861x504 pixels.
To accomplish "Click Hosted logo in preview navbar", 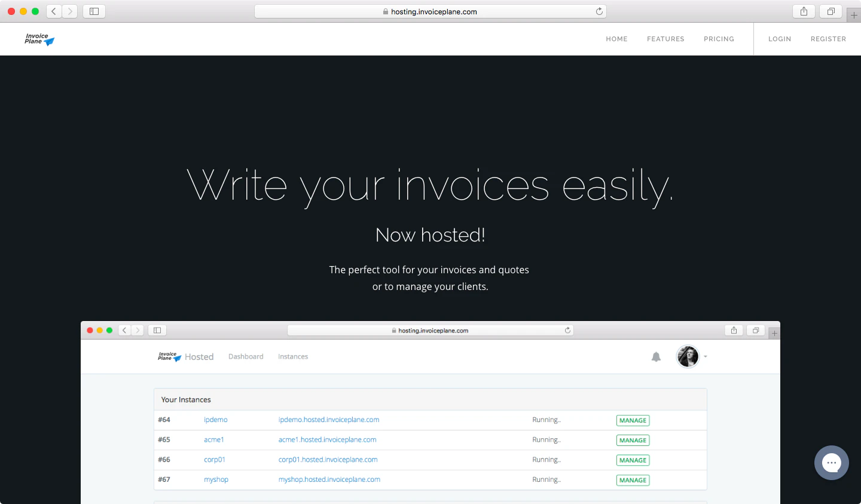I will [x=186, y=357].
